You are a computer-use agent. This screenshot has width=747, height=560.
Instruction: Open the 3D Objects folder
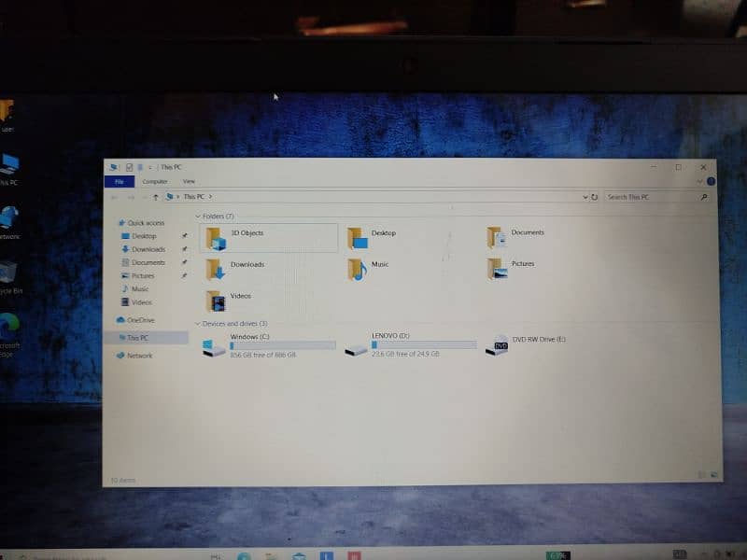click(x=269, y=238)
